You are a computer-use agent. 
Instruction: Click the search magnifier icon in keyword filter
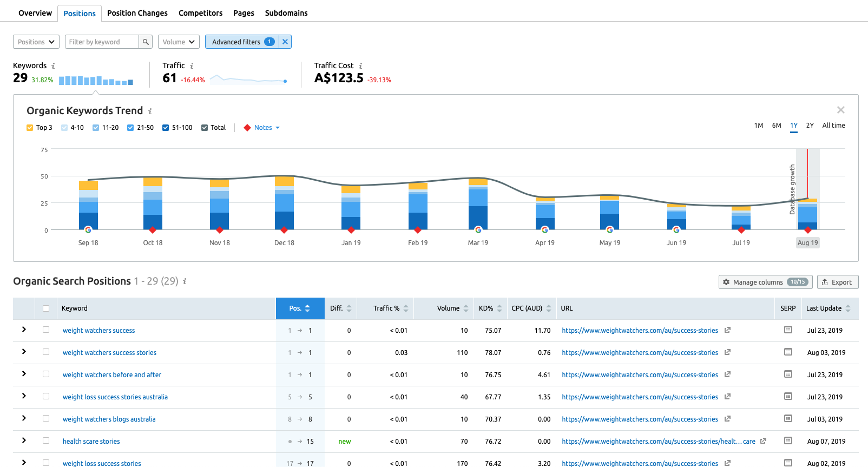point(146,42)
